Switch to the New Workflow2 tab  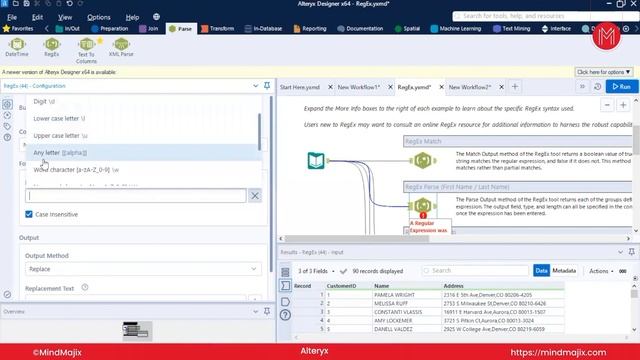470,87
